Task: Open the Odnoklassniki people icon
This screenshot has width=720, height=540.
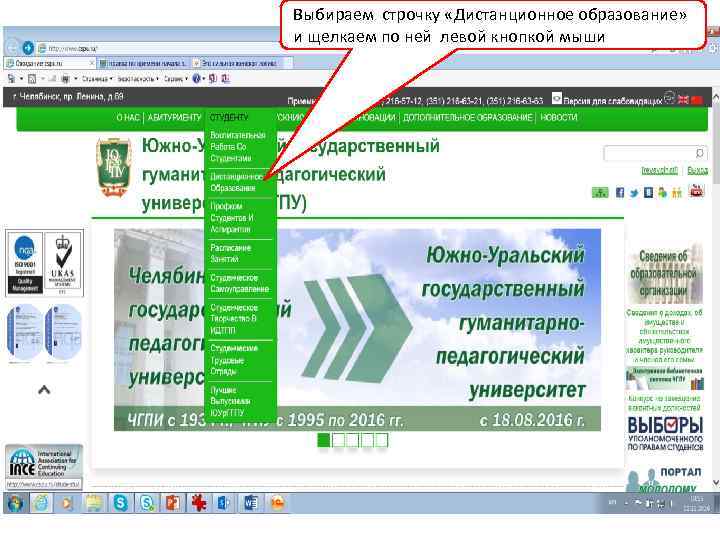Action: pos(677,193)
